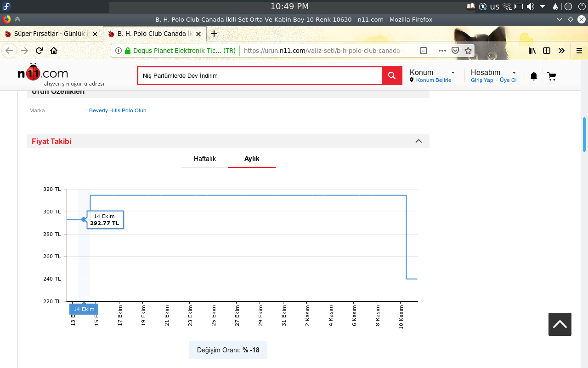Open the page actions three-dots menu
The width and height of the screenshot is (588, 368).
tap(442, 51)
